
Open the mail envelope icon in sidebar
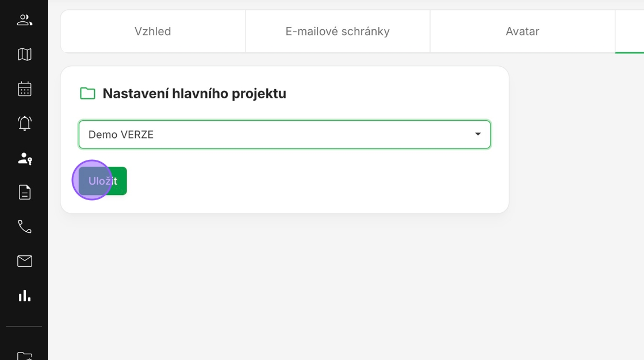tap(24, 261)
